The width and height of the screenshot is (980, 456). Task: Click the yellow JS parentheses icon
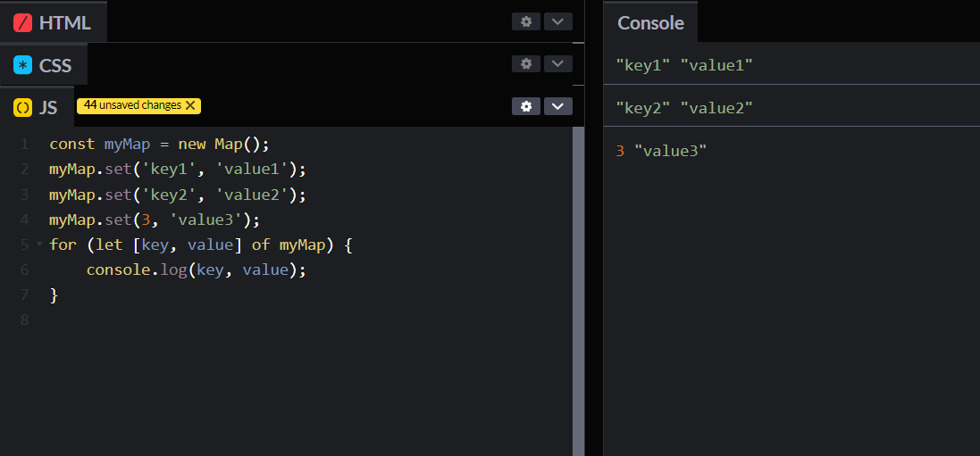(x=23, y=108)
